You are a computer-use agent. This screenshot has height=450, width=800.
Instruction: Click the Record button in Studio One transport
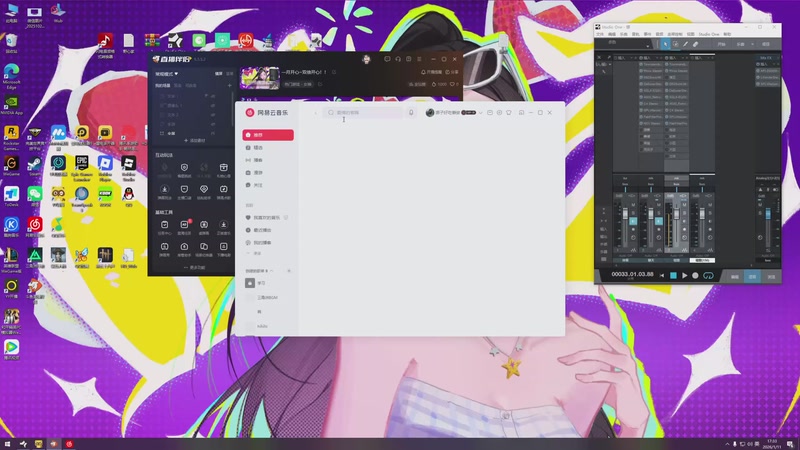pos(695,276)
